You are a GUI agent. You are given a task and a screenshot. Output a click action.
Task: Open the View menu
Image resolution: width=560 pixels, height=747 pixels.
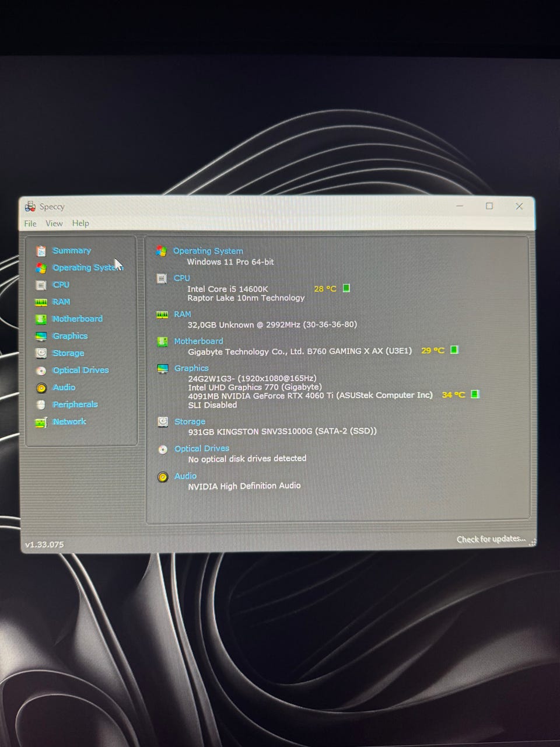[x=54, y=223]
